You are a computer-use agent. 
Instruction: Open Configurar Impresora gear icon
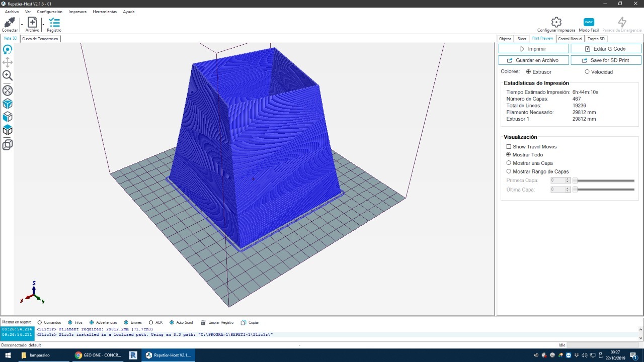(x=556, y=22)
